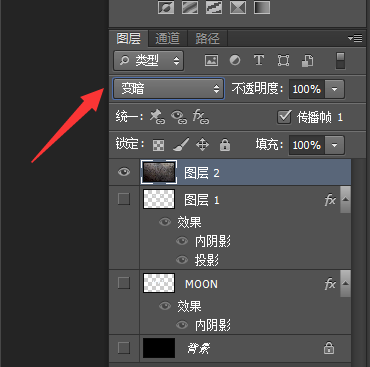
Task: Open the layers panel flyout menu
Action: [x=355, y=38]
